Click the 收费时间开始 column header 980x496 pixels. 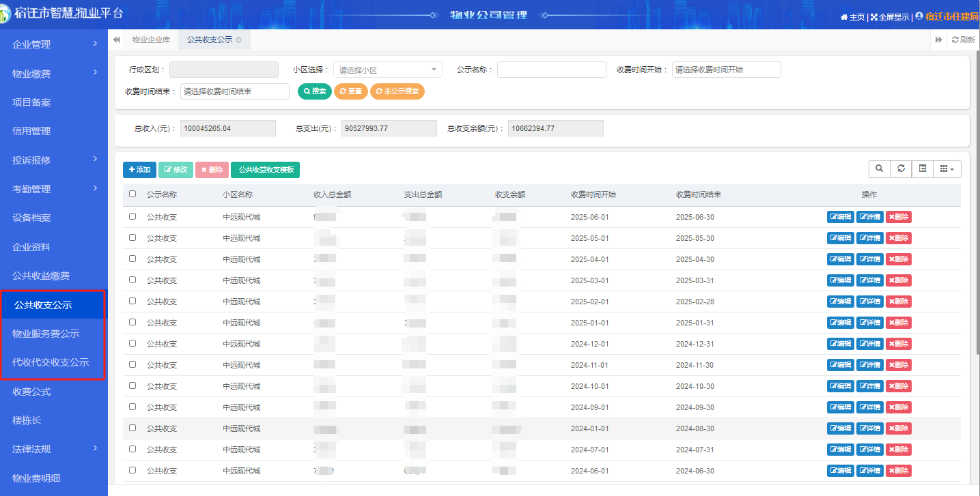click(593, 194)
